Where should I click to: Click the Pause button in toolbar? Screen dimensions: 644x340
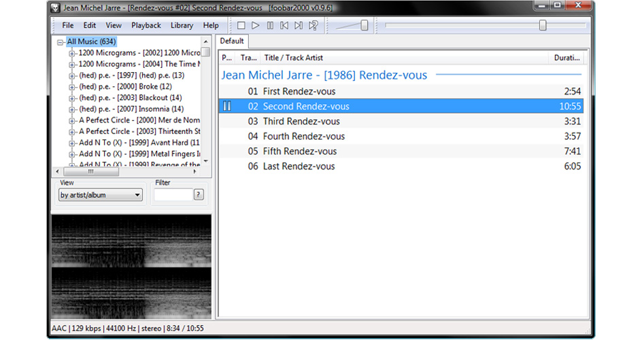tap(270, 25)
